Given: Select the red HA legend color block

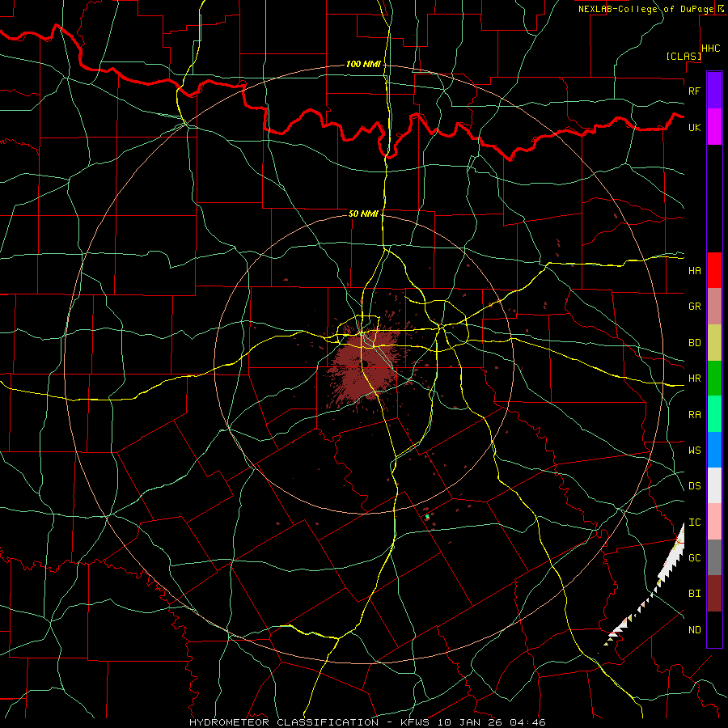Looking at the screenshot, I should (x=714, y=270).
